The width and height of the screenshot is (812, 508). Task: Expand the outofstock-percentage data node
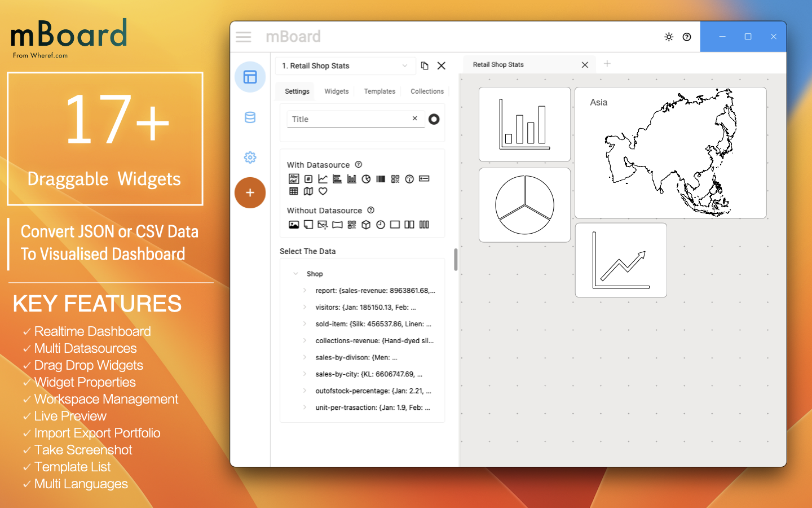[x=304, y=391]
